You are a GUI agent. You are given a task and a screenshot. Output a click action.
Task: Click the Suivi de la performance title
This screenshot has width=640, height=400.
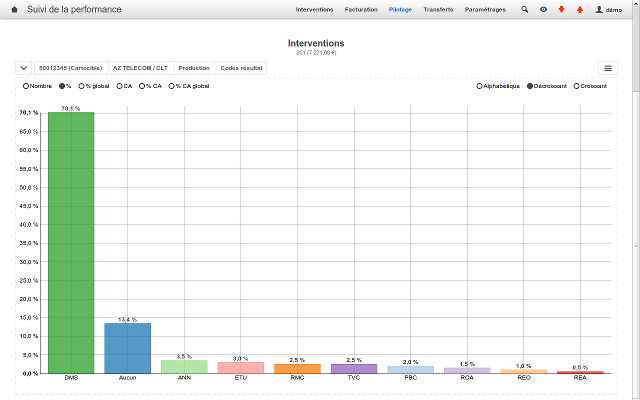pos(74,9)
